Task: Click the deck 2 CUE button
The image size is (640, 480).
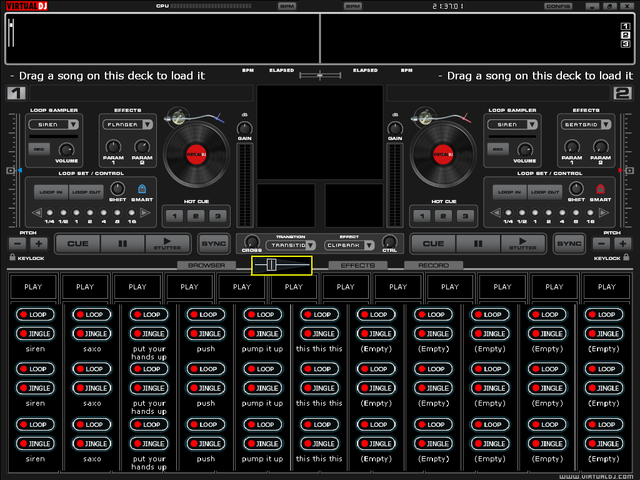Action: [433, 244]
